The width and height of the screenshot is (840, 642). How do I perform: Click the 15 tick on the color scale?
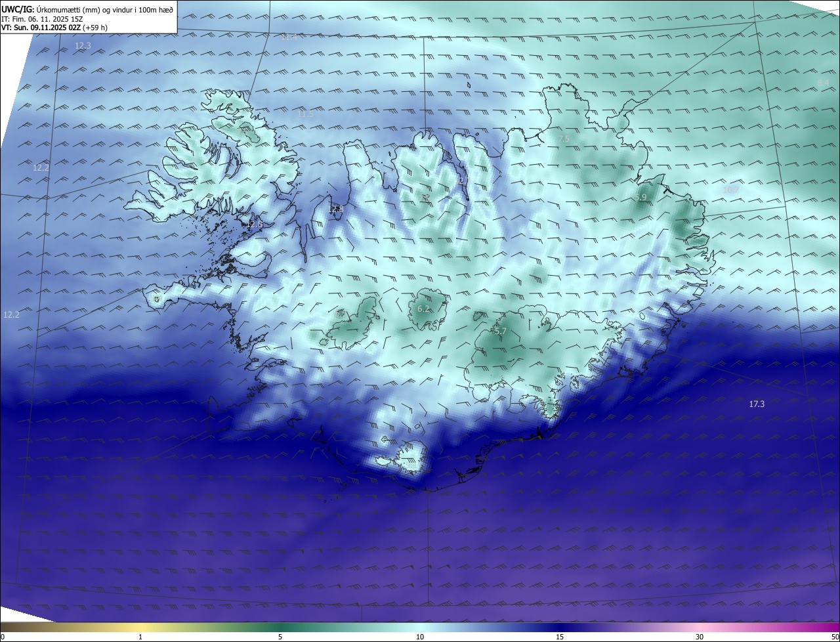(x=560, y=637)
